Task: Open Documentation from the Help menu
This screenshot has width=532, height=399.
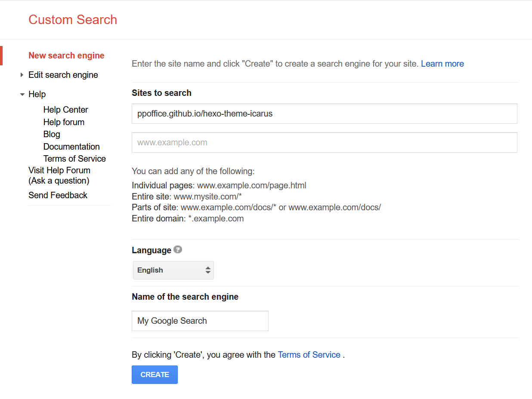Action: pos(71,147)
